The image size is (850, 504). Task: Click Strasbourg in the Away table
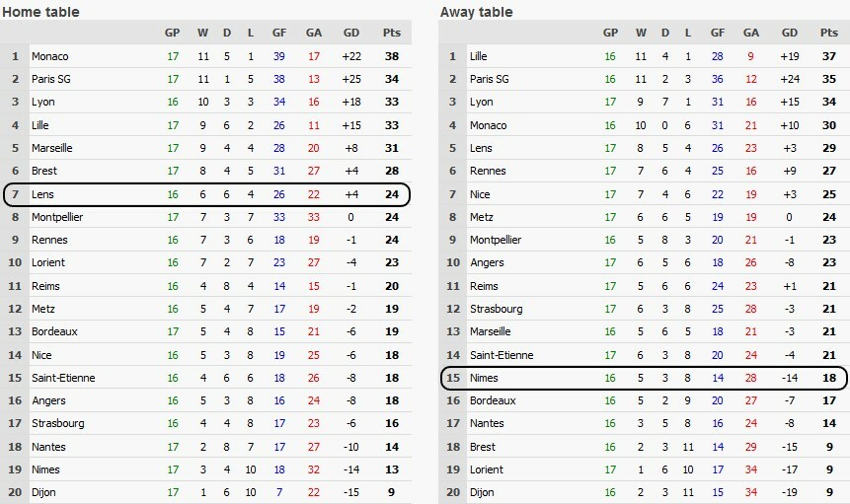(x=497, y=309)
